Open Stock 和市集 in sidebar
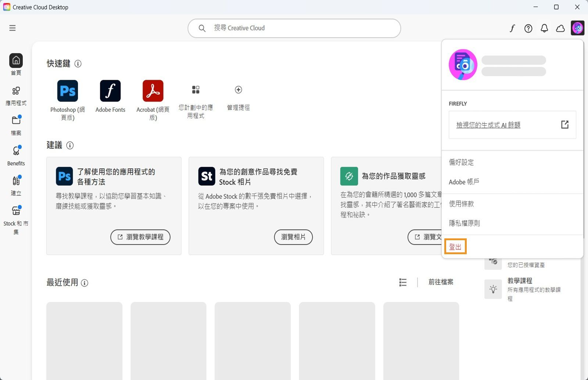Screen dimensions: 588x380 pyautogui.click(x=16, y=220)
